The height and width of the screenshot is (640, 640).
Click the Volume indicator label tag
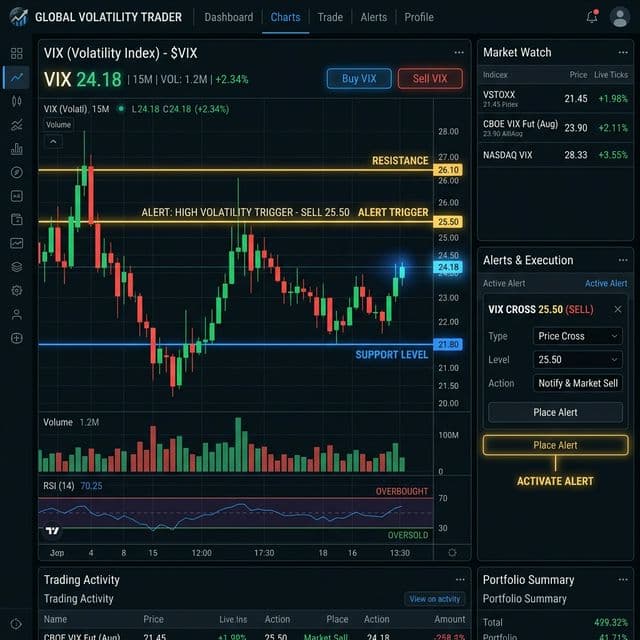click(x=58, y=124)
